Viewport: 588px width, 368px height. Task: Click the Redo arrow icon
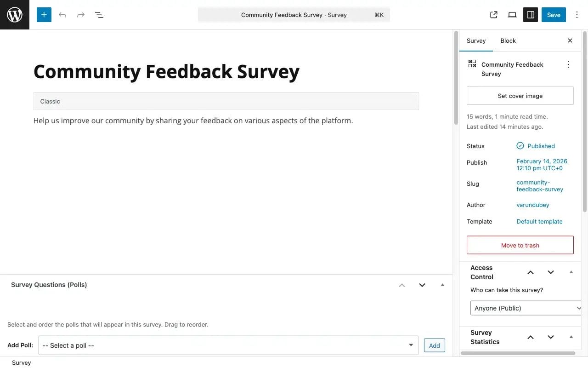point(80,14)
